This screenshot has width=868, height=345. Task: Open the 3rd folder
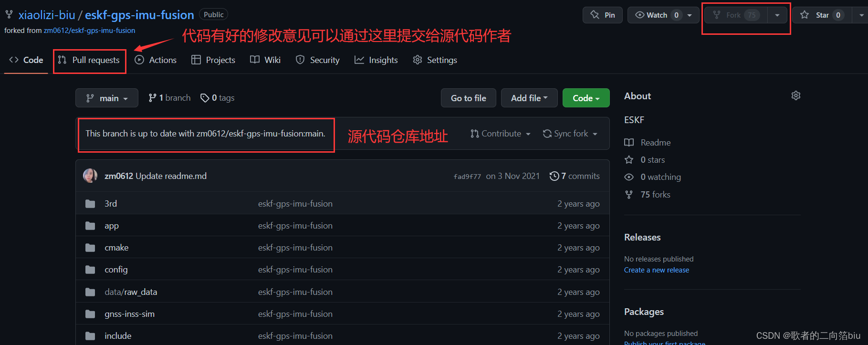[111, 204]
